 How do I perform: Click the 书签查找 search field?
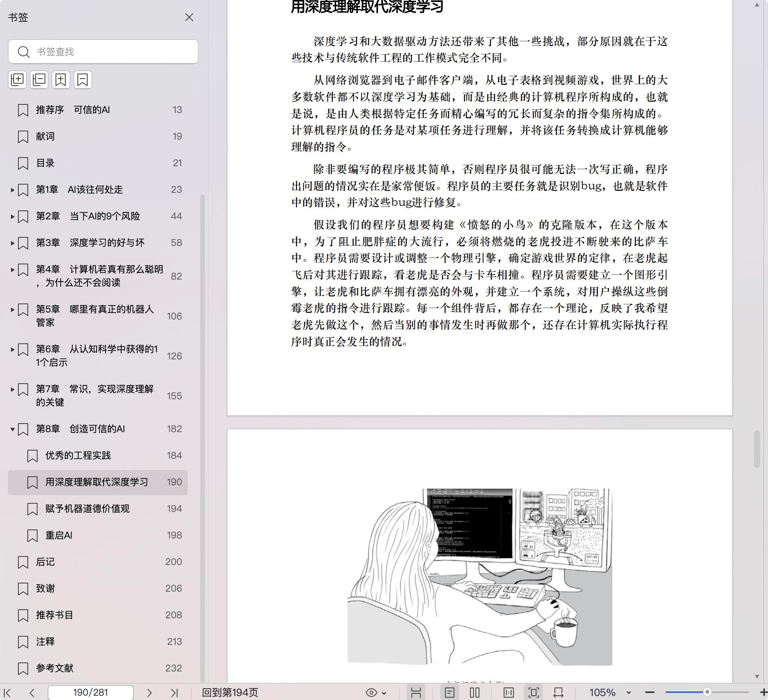[103, 52]
